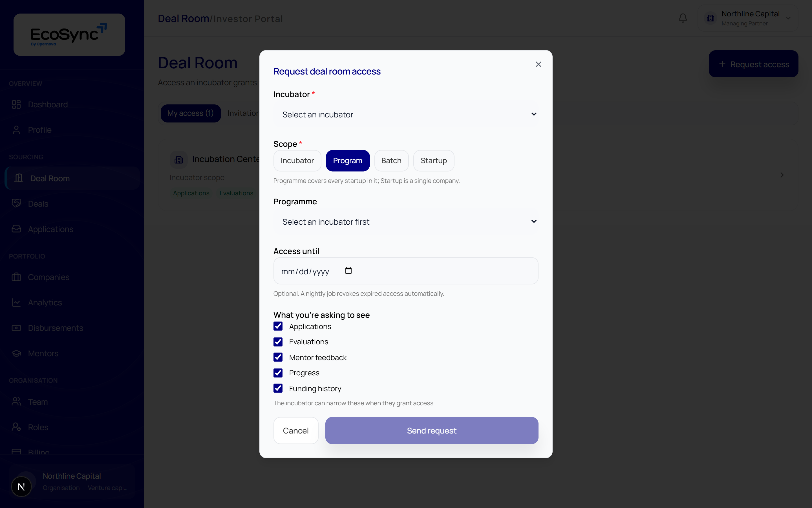Select the Startup scope option

point(434,161)
